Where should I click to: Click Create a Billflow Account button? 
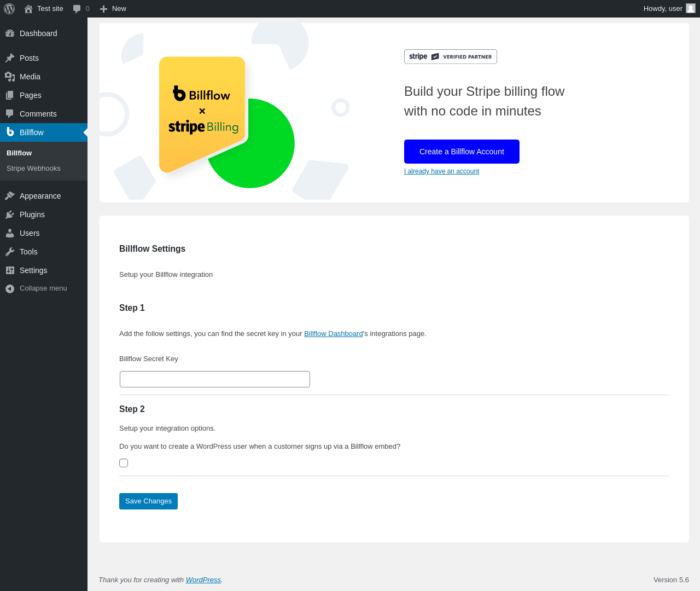coord(462,152)
